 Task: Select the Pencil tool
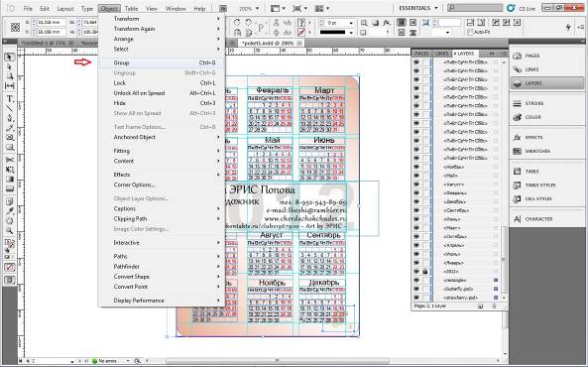click(9, 128)
